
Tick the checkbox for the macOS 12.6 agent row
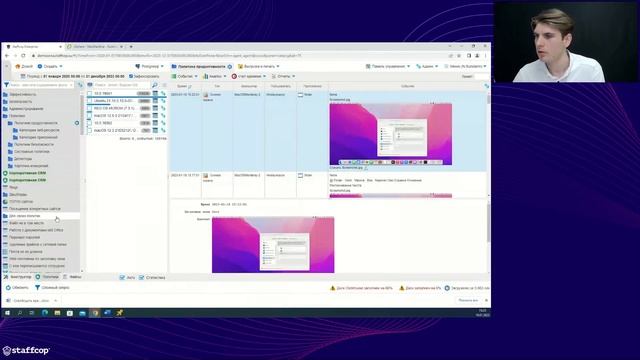point(90,116)
